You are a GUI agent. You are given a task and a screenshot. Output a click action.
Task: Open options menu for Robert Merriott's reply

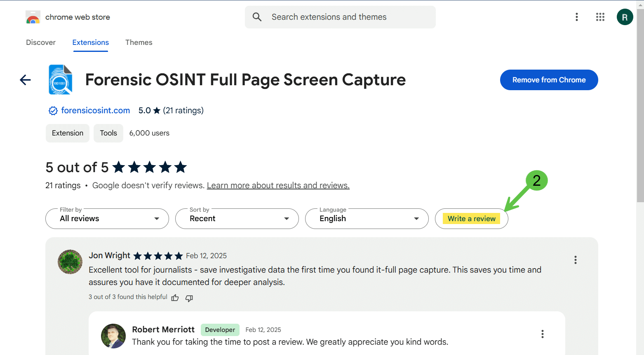coord(543,334)
